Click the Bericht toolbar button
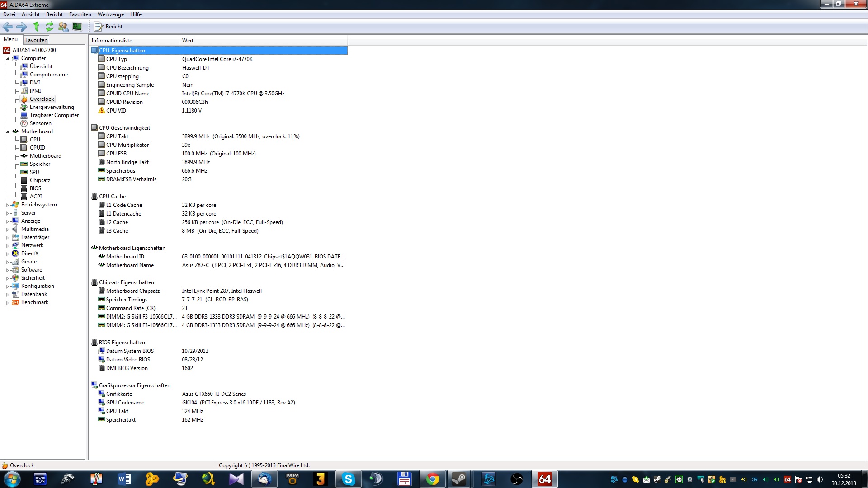The width and height of the screenshot is (868, 488). click(x=108, y=27)
